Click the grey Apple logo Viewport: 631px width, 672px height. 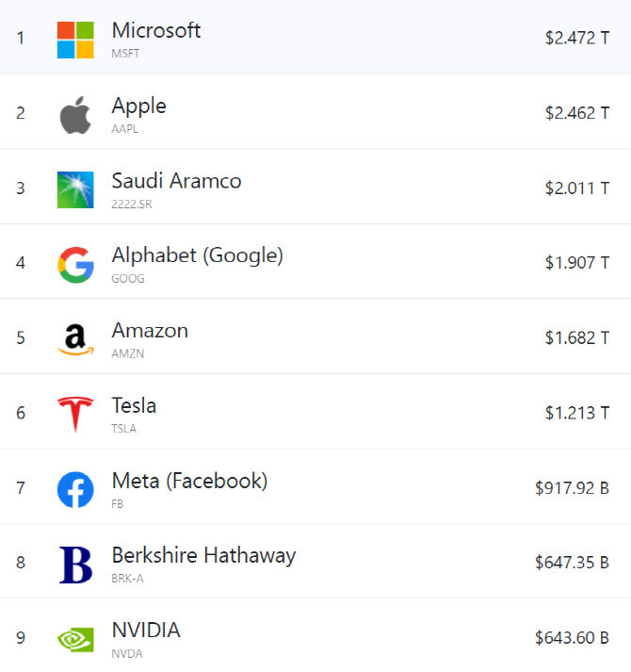tap(75, 115)
